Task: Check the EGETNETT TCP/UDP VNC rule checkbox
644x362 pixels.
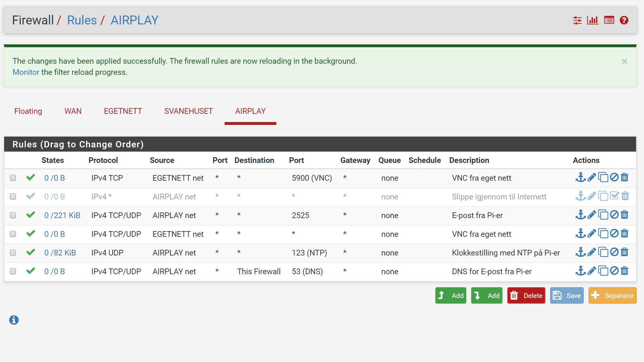Action: [13, 234]
